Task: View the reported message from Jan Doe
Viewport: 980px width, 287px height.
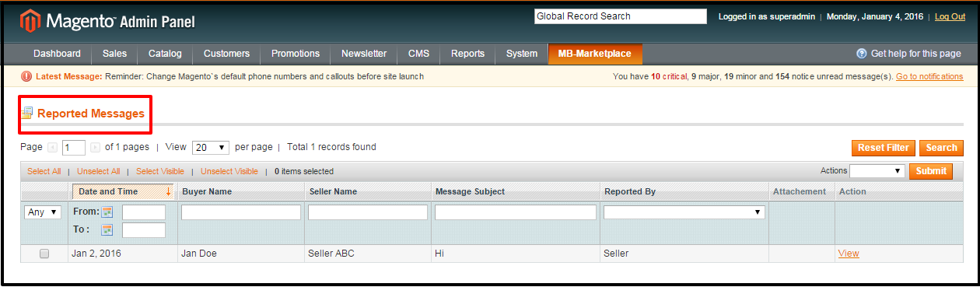Action: pyautogui.click(x=849, y=254)
